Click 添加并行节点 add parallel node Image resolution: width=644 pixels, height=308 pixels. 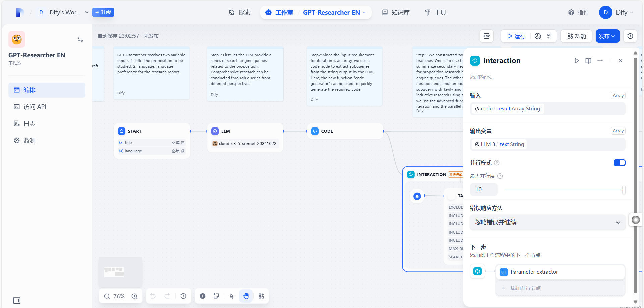tap(560, 288)
